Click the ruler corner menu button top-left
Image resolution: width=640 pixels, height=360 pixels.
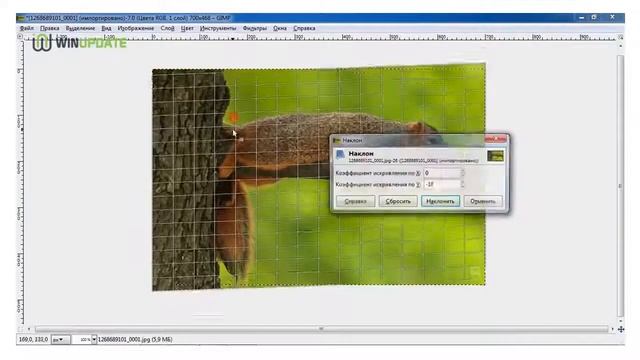[20, 37]
